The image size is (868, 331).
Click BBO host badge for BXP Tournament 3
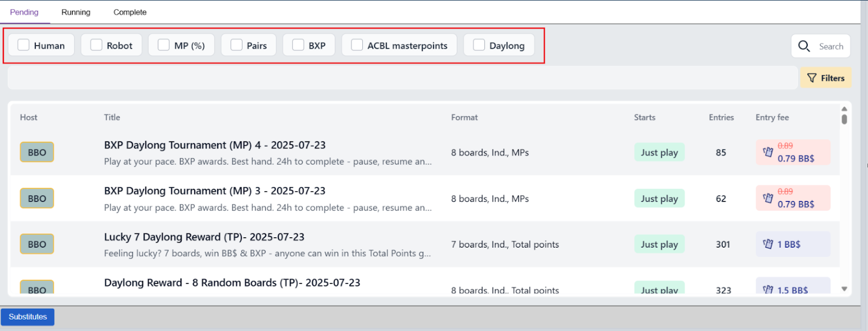click(x=37, y=198)
